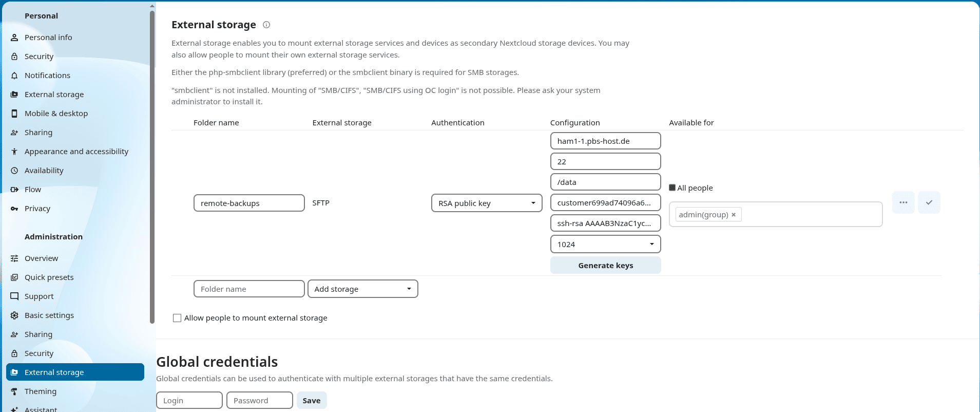The width and height of the screenshot is (980, 412).
Task: Expand the 1024 key size dropdown
Action: [605, 244]
